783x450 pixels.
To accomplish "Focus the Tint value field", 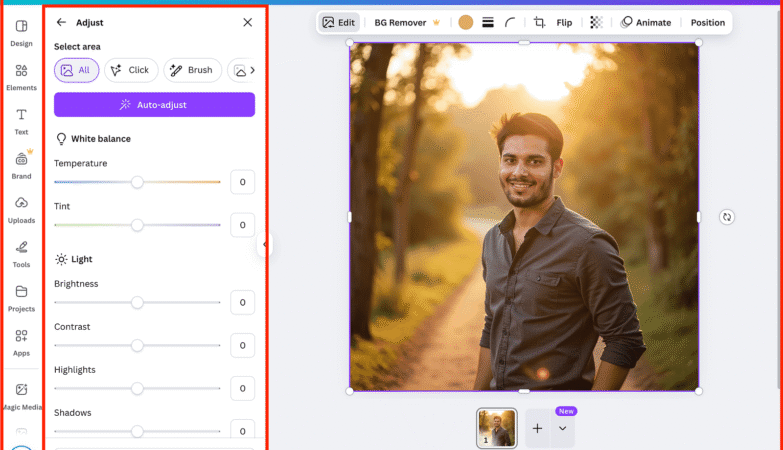I will point(242,225).
